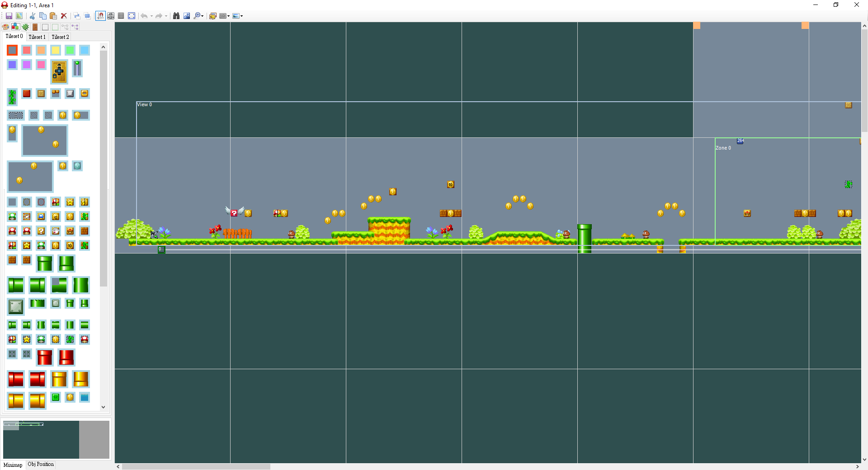
Task: Click the horizontal scrollbar right arrow
Action: click(857, 466)
